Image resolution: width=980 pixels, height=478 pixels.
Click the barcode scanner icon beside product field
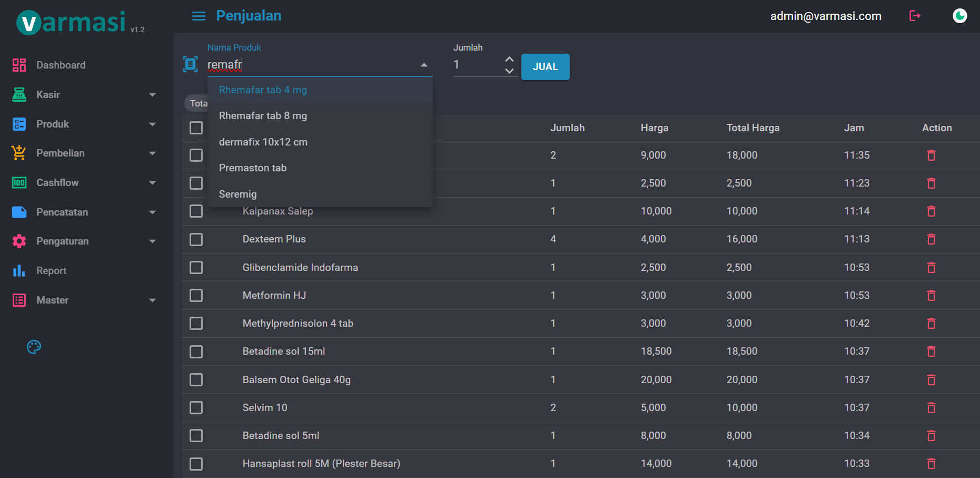tap(190, 64)
